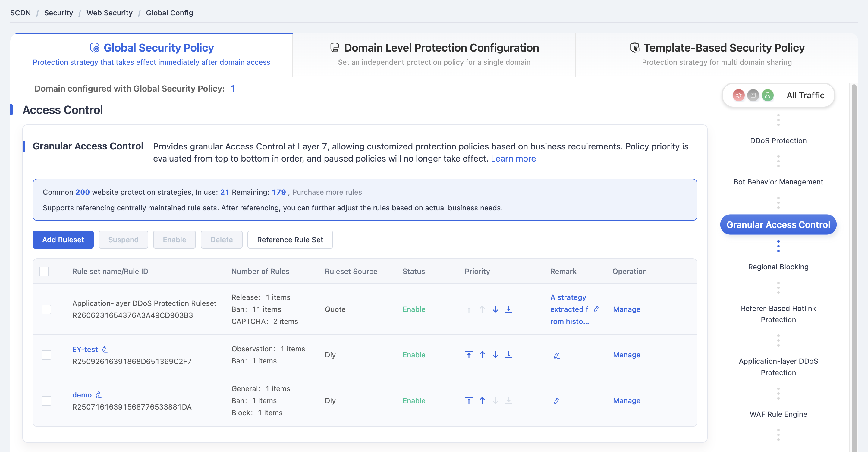Edit the EY-test ruleset name
The height and width of the screenshot is (452, 868).
(105, 349)
